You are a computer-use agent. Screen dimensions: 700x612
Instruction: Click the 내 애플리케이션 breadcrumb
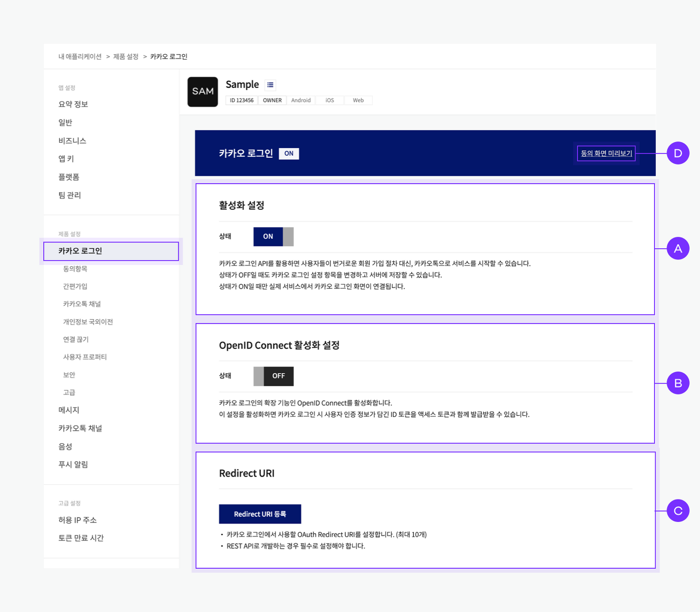pos(80,57)
